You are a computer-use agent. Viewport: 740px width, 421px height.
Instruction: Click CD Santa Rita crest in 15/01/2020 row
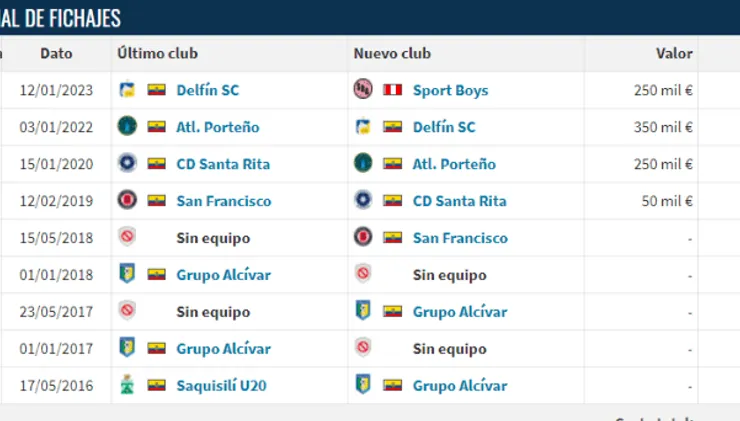(x=126, y=164)
